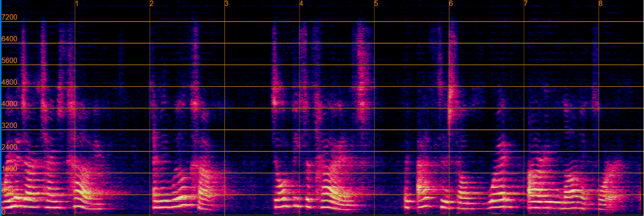Select the 3200 frequency axis label
The height and width of the screenshot is (216, 644).
click(x=10, y=125)
